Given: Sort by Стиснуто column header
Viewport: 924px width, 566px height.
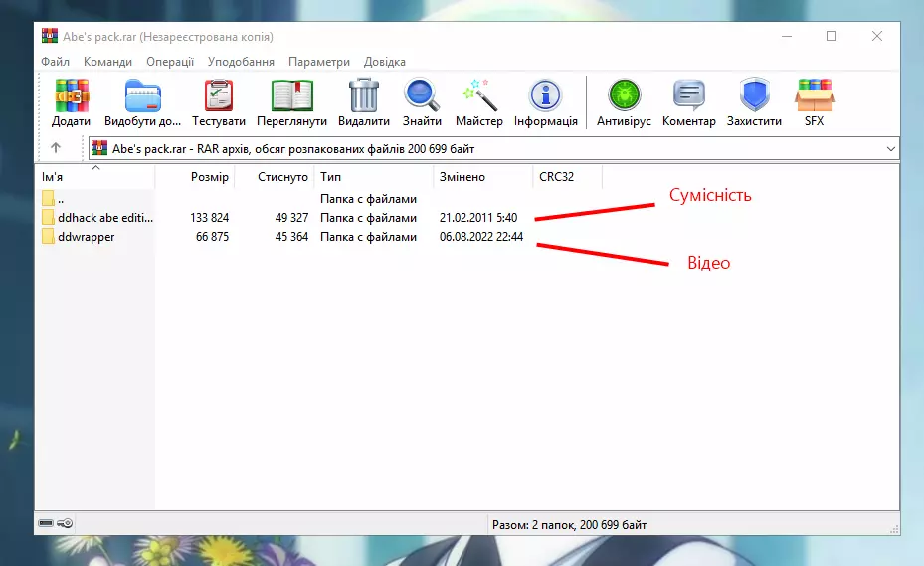Looking at the screenshot, I should (x=275, y=177).
